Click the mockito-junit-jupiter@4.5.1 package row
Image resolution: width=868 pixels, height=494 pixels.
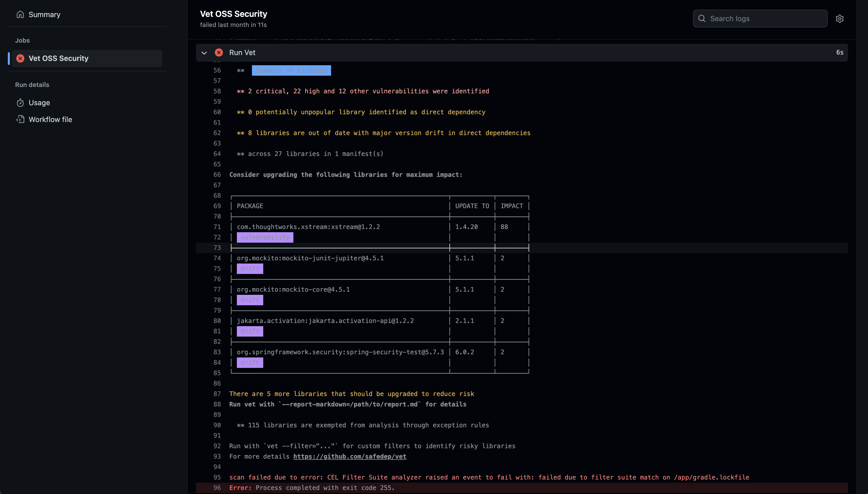(x=310, y=258)
